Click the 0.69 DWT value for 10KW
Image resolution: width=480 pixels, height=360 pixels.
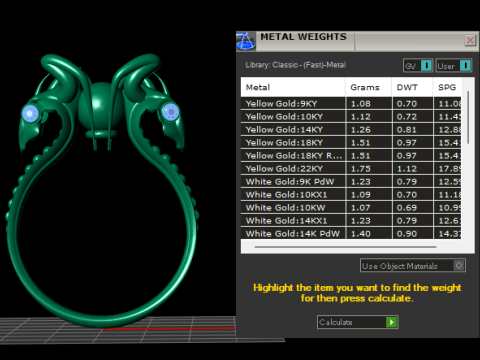click(407, 208)
